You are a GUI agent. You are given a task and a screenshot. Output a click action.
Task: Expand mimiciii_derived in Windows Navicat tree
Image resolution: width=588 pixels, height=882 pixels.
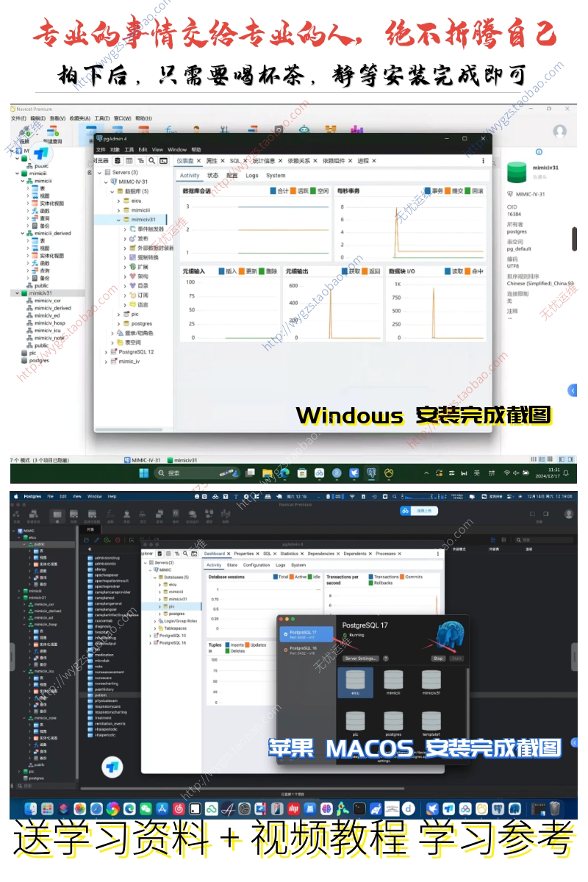point(23,233)
